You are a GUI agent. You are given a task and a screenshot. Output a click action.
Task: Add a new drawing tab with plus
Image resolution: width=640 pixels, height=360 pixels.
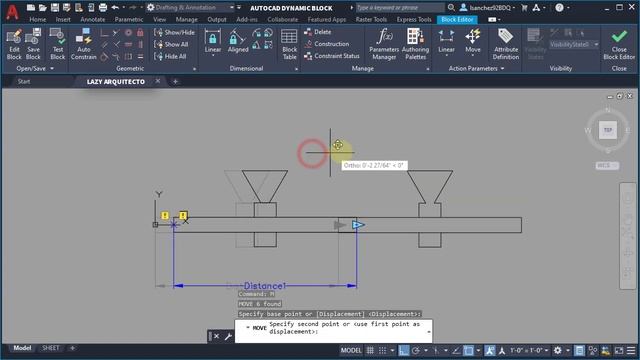click(x=175, y=82)
